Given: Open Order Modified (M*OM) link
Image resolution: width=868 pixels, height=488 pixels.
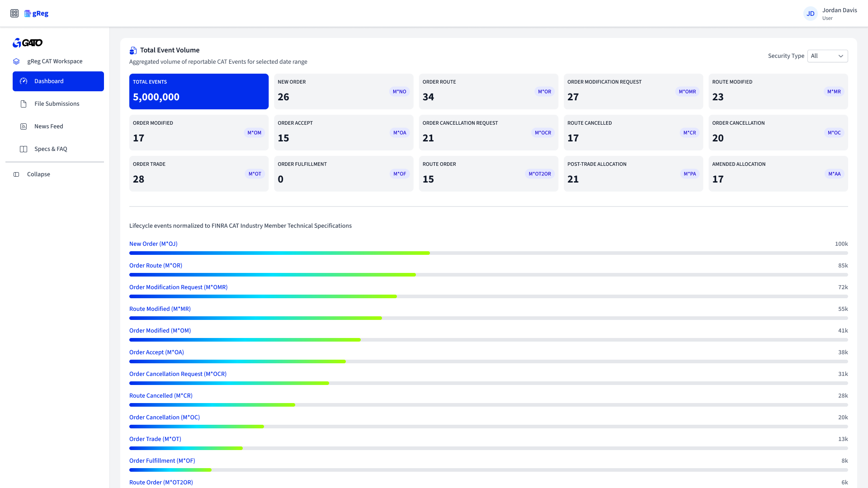Looking at the screenshot, I should (160, 331).
